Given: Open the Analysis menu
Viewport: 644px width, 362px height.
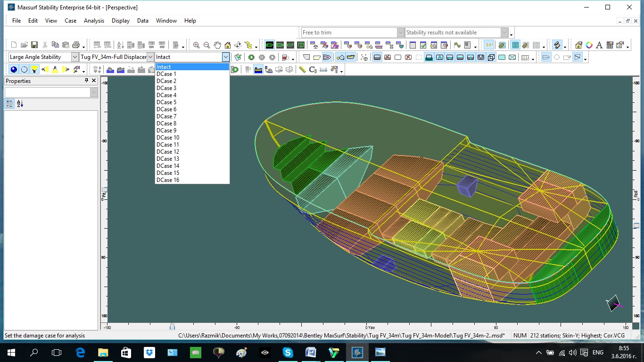Looking at the screenshot, I should (x=94, y=21).
